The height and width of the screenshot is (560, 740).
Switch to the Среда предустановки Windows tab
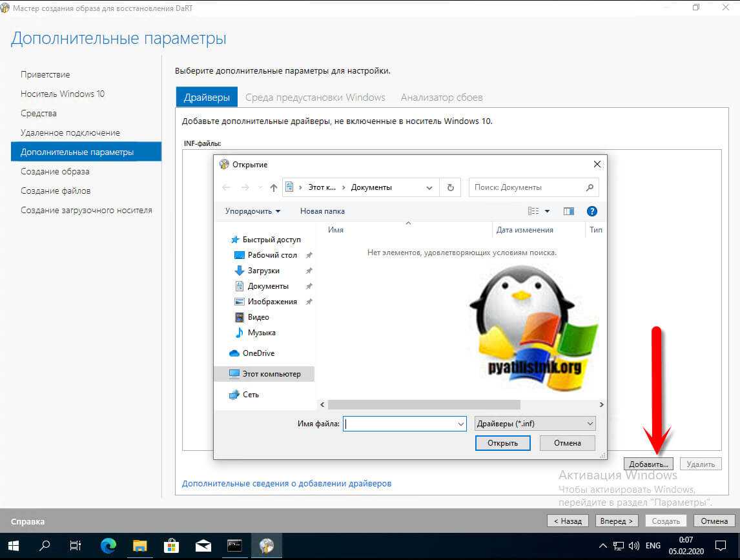315,98
